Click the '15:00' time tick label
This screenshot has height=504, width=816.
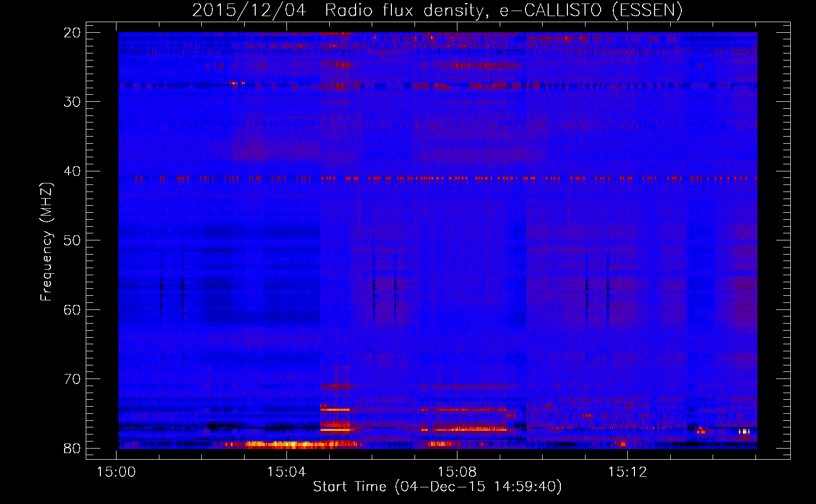point(116,472)
